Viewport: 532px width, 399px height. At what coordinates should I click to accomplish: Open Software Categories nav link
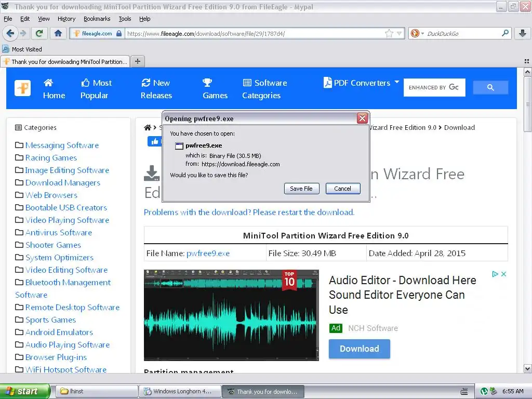[x=264, y=89]
